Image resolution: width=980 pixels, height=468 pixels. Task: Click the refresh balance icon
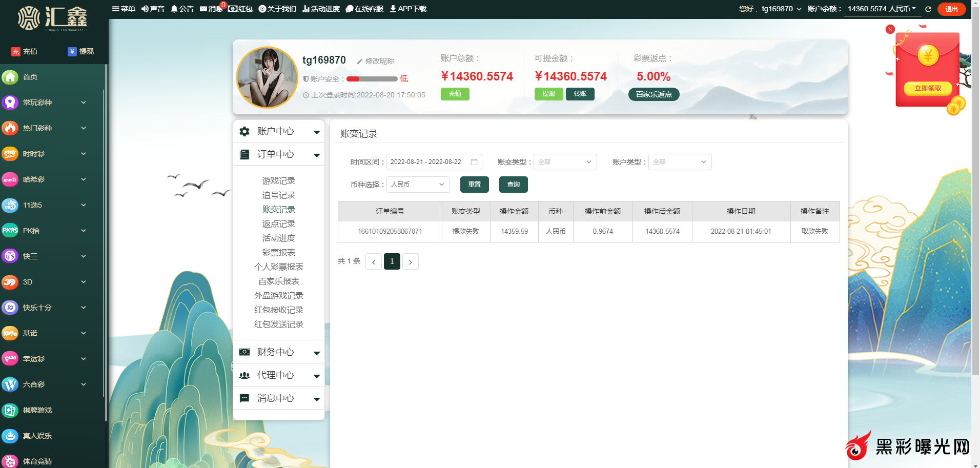pyautogui.click(x=928, y=9)
